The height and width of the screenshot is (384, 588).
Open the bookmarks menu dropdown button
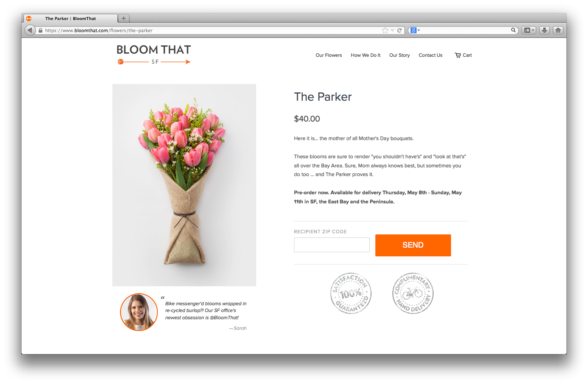point(529,30)
